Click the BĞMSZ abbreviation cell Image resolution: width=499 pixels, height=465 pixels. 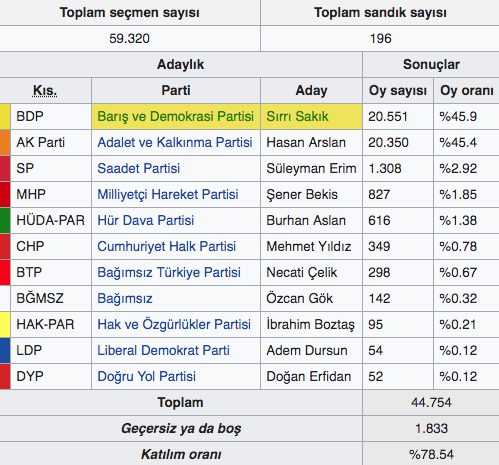point(51,299)
